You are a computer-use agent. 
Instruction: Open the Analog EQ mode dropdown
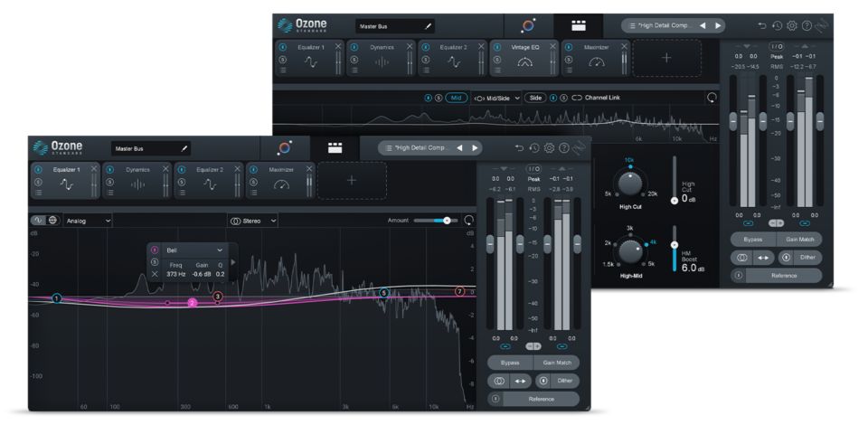88,221
